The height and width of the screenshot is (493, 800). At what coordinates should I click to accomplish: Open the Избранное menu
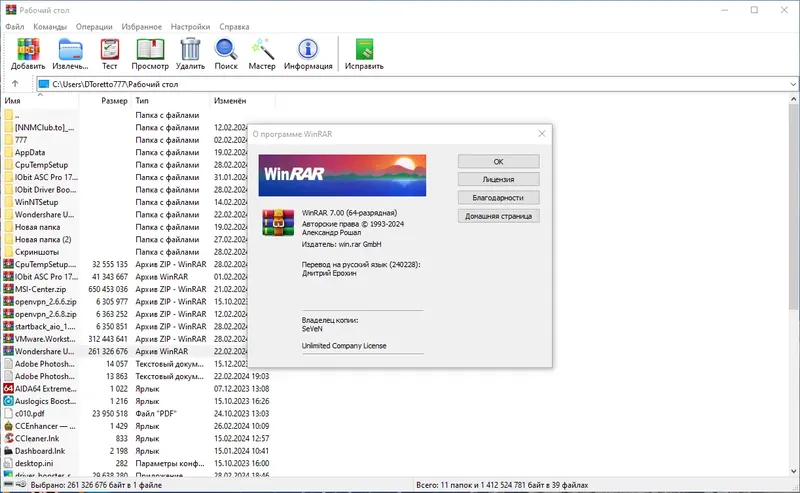(141, 27)
